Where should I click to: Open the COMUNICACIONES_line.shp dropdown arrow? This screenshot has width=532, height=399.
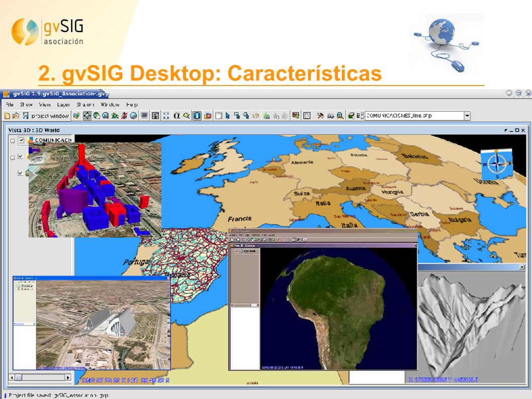(x=467, y=116)
